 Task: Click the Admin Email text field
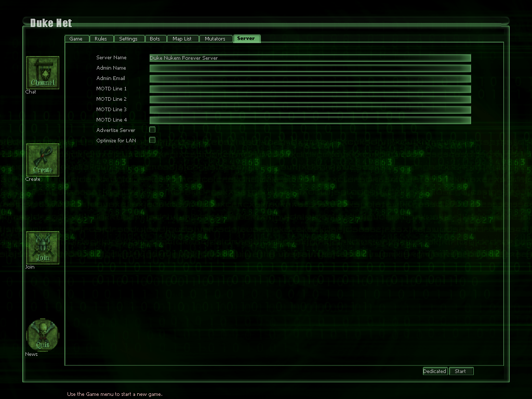tap(310, 79)
